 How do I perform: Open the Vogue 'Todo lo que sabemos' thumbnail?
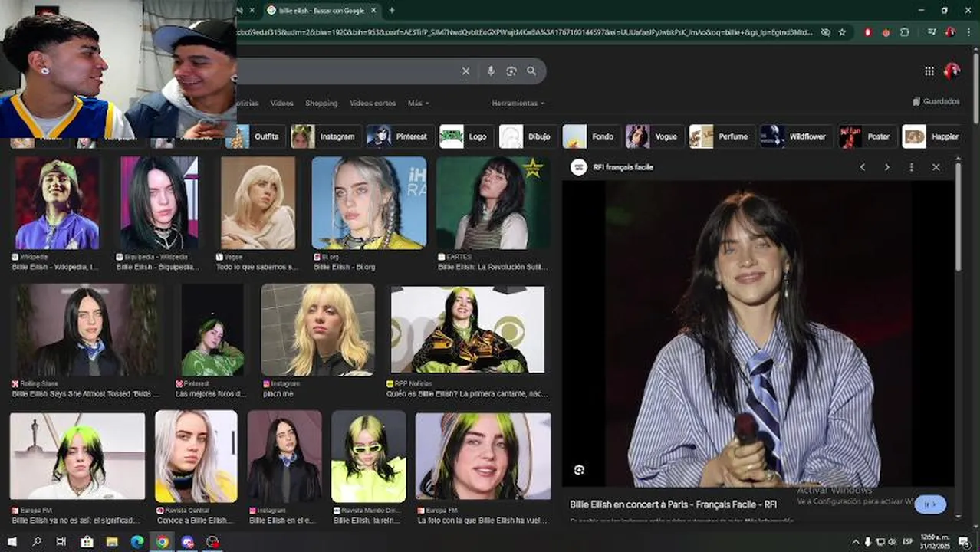point(258,203)
